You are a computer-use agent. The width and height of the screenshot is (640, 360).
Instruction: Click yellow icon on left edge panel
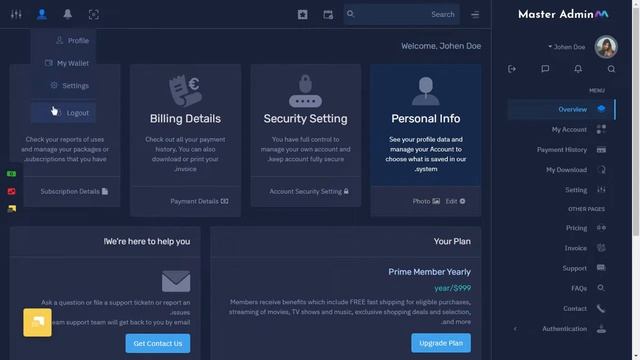tap(11, 209)
